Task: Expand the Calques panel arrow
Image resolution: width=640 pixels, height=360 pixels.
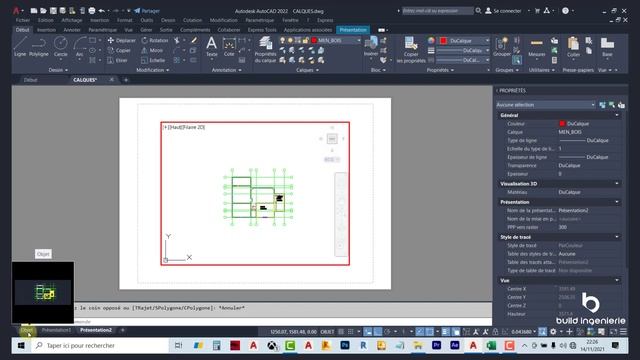Action: click(x=318, y=70)
